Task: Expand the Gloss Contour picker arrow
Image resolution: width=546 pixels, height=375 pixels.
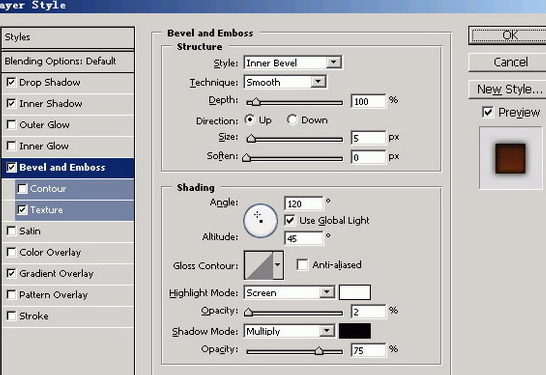Action: click(x=278, y=265)
